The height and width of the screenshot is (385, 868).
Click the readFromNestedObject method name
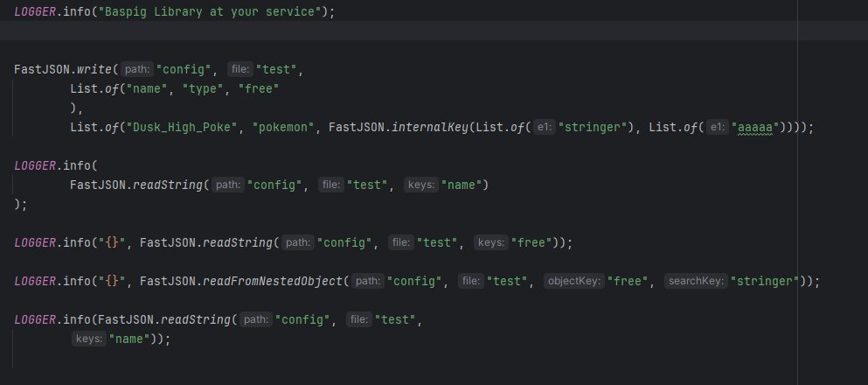coord(273,282)
